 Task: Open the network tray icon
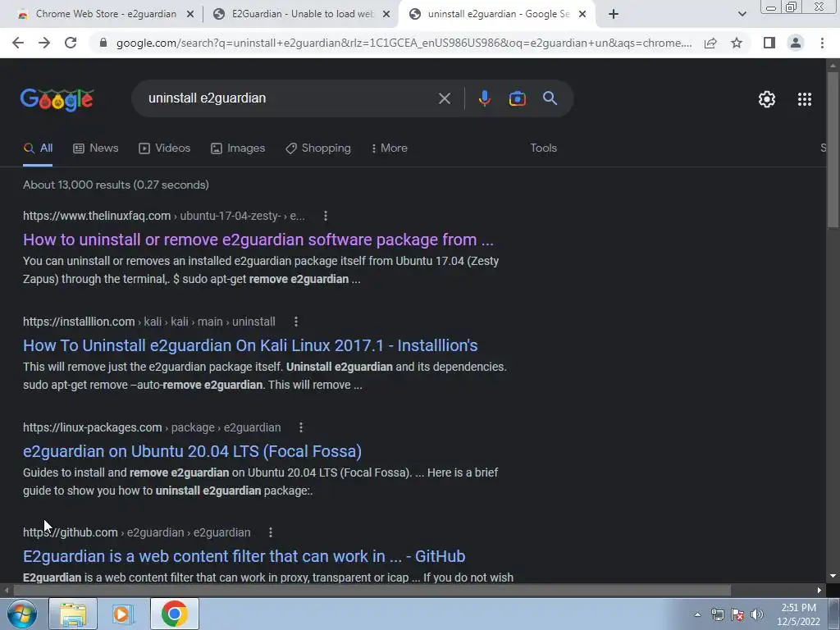click(x=717, y=614)
